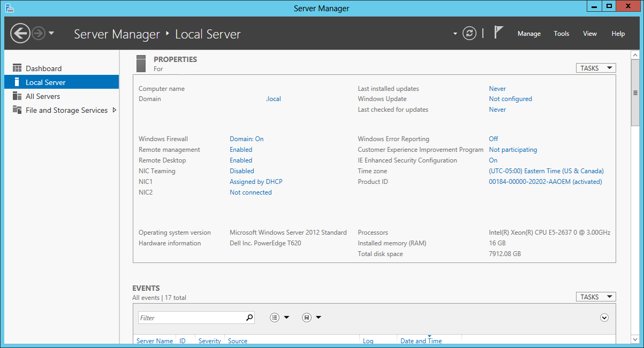Click the File and Storage Services icon
The height and width of the screenshot is (348, 644).
17,110
